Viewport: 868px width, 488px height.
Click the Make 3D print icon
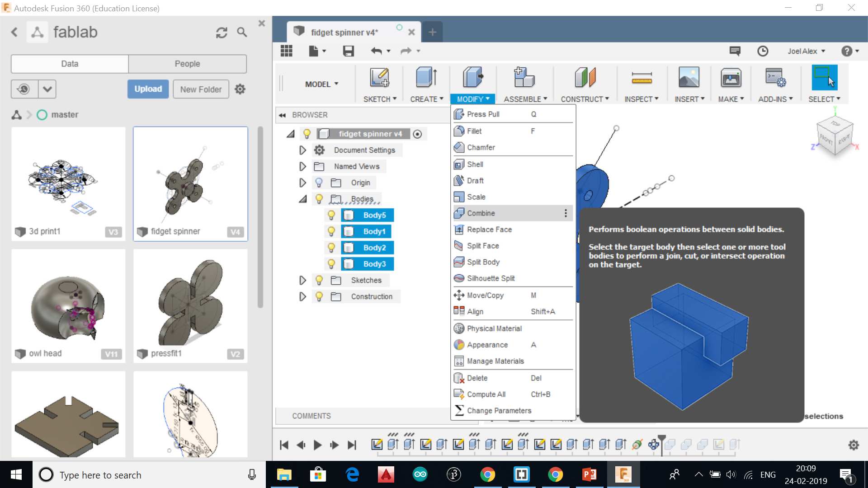tap(731, 78)
